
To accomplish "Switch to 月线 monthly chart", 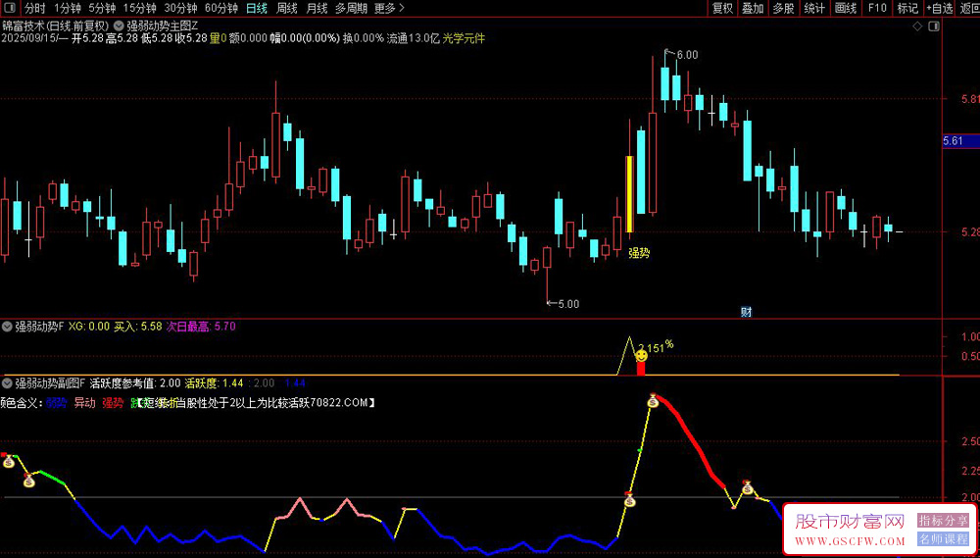I will tap(317, 8).
